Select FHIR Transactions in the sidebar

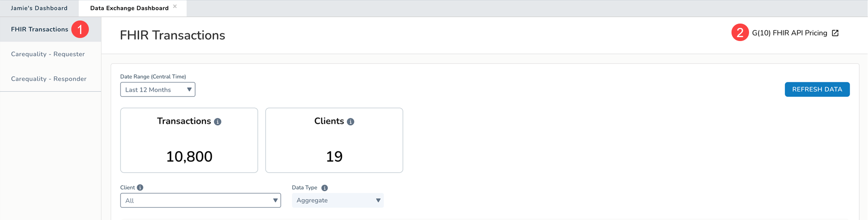click(39, 29)
